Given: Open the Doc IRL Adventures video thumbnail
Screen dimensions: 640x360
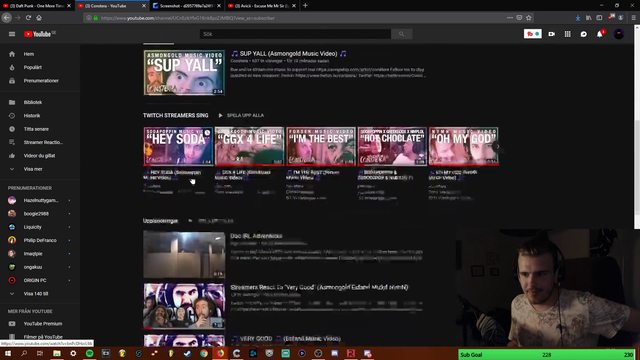Looking at the screenshot, I should pyautogui.click(x=184, y=255).
